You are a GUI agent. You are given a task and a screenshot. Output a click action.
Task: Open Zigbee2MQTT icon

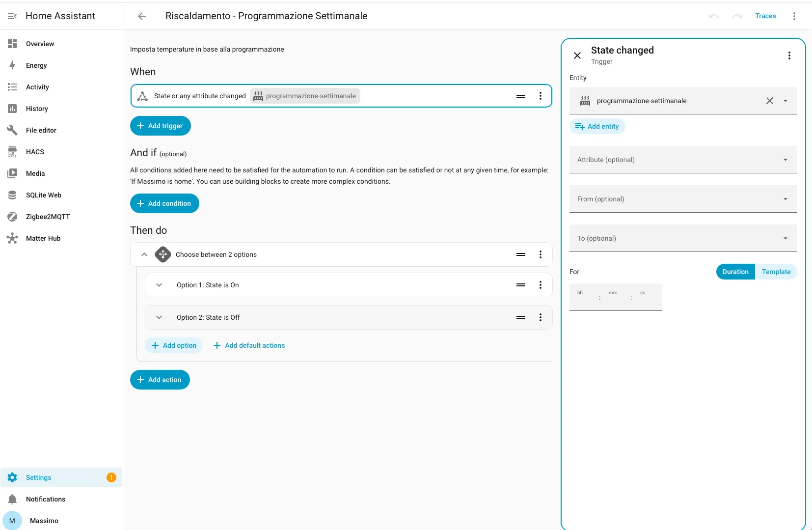tap(12, 217)
